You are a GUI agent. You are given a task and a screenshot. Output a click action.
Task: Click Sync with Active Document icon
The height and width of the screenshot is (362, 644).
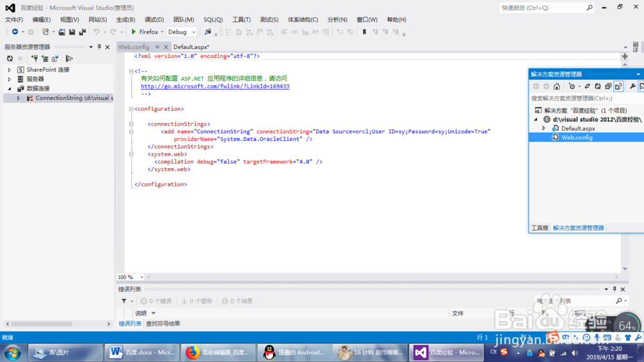[587, 86]
